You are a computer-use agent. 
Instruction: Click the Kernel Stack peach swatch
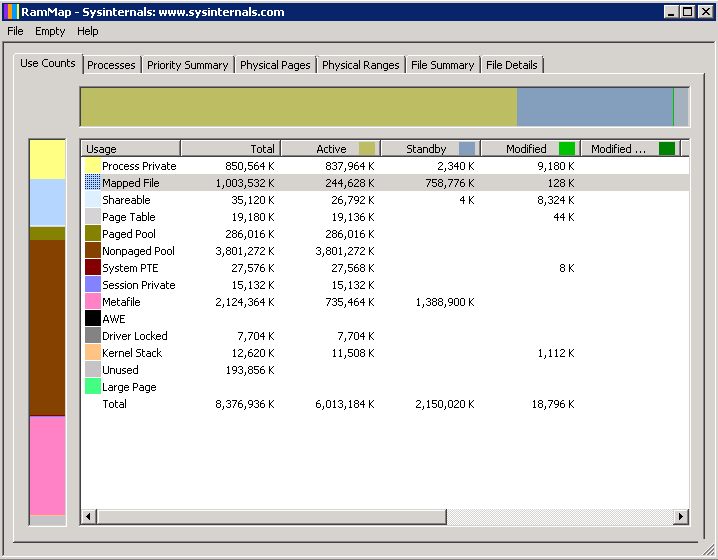click(x=93, y=353)
